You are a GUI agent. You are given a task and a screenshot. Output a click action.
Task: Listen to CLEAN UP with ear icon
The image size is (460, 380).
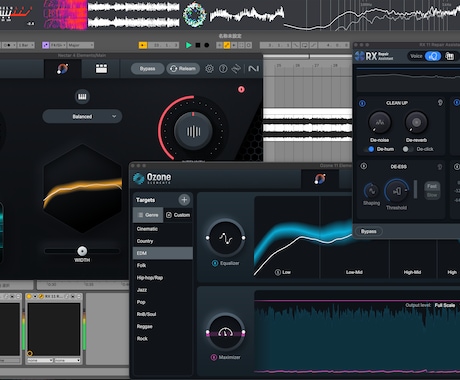tap(440, 103)
